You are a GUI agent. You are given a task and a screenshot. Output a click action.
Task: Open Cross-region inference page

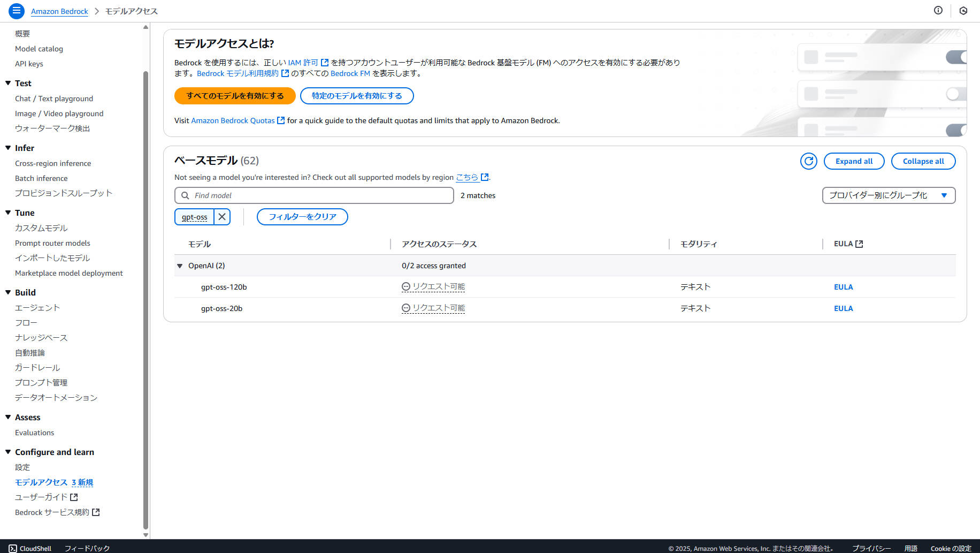[x=53, y=163]
